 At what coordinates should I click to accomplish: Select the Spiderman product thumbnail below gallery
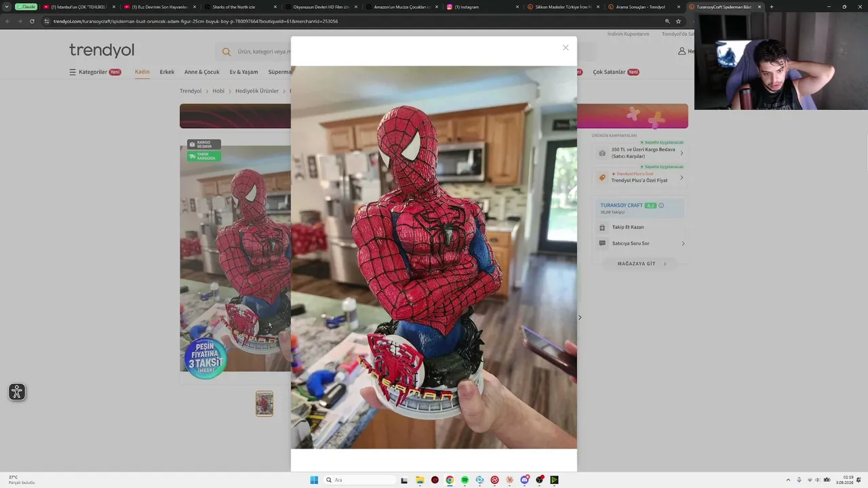coord(264,403)
